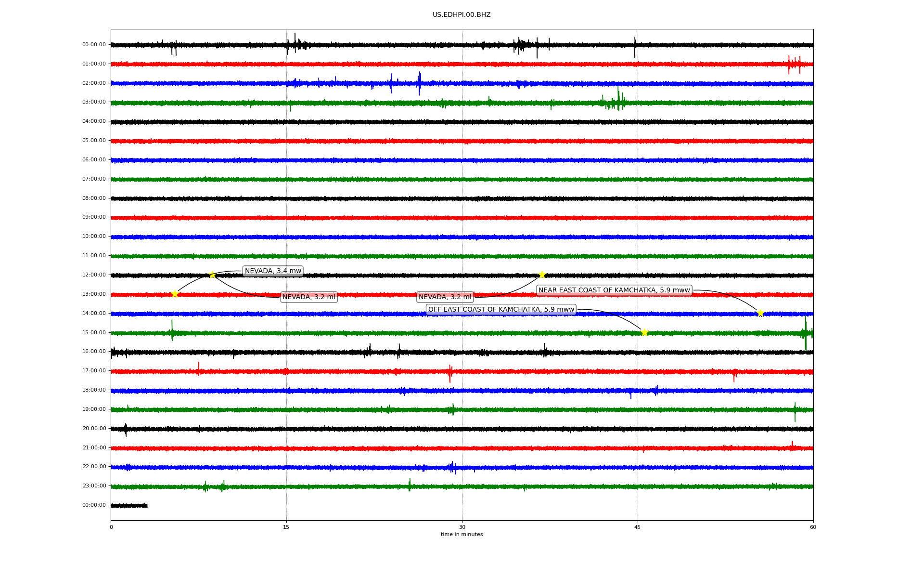The image size is (924, 578).
Task: Click the time in minutes axis label
Action: (x=462, y=535)
